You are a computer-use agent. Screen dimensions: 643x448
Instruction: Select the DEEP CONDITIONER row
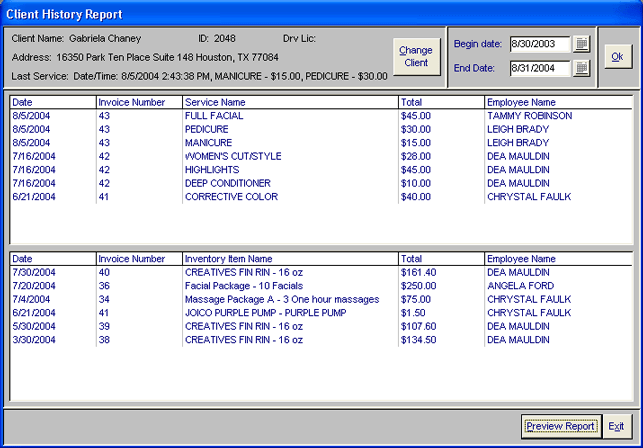pos(321,184)
